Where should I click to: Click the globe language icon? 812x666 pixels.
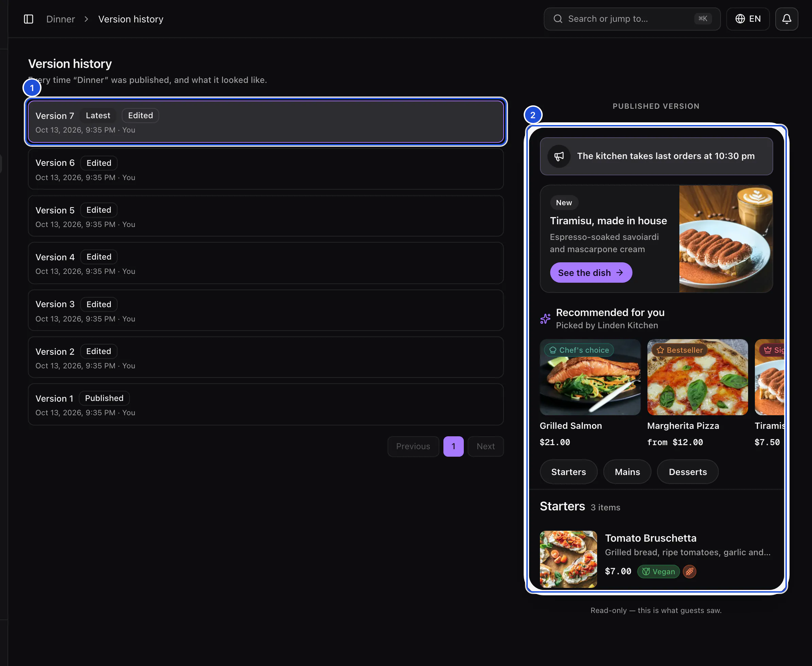pyautogui.click(x=740, y=19)
